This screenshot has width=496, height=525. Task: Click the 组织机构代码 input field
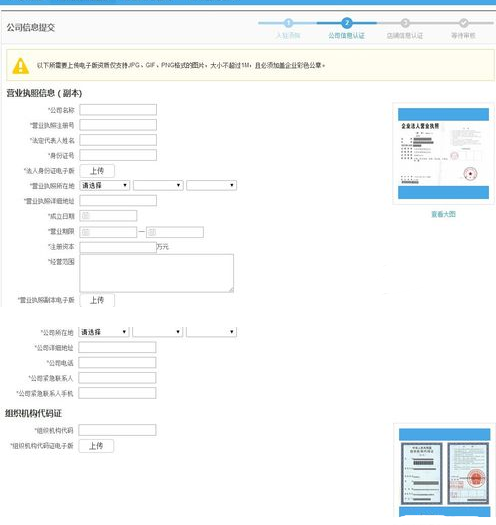(117, 430)
